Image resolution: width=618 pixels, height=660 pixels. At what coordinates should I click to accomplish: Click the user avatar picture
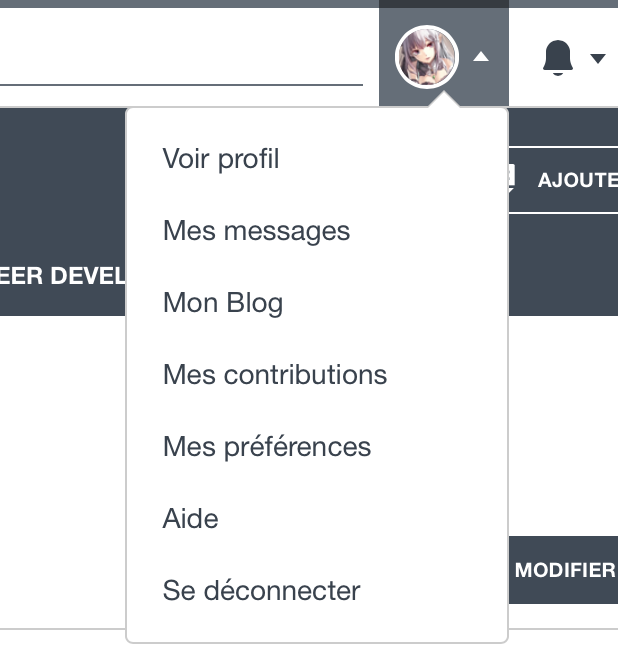click(427, 57)
